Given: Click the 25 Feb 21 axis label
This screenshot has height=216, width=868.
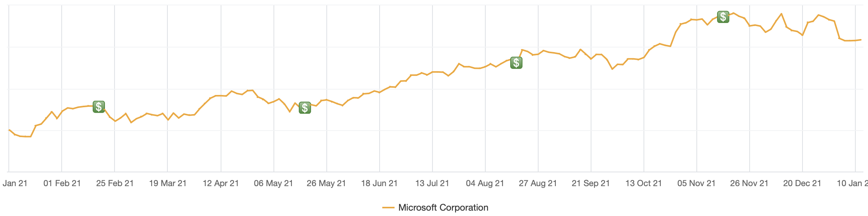Looking at the screenshot, I should point(115,183).
